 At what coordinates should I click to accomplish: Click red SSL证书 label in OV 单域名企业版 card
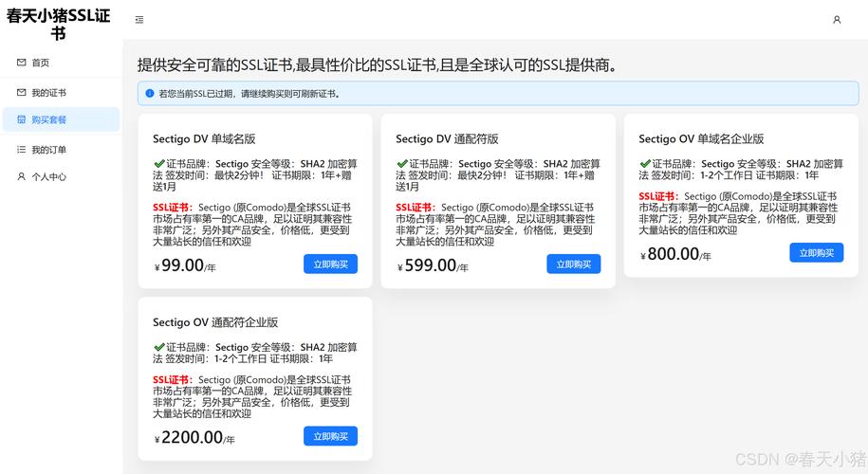point(658,196)
